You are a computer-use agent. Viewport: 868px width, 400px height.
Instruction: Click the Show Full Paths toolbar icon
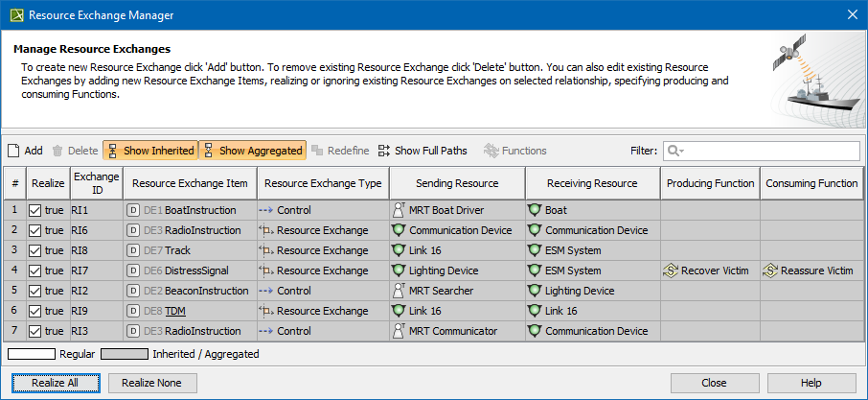coord(384,151)
